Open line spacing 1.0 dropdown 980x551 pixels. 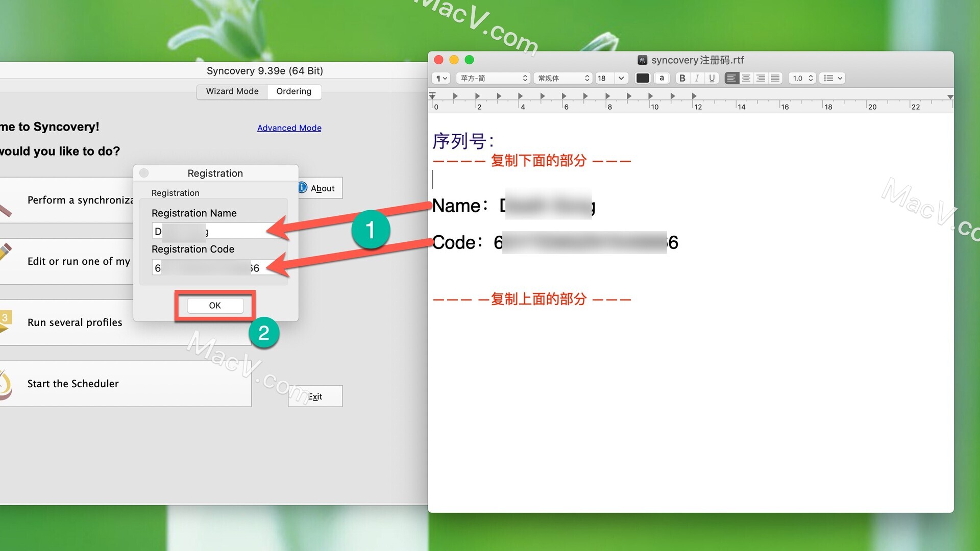pos(802,78)
